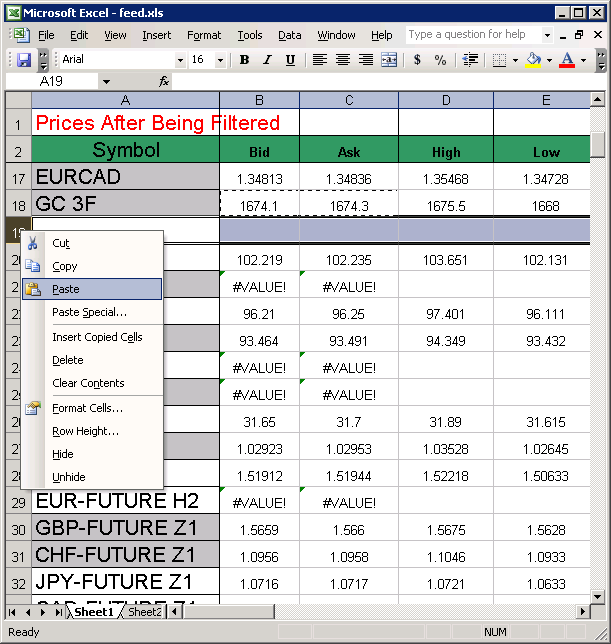Open the Insert menu
Image resolution: width=611 pixels, height=644 pixels.
pos(156,35)
